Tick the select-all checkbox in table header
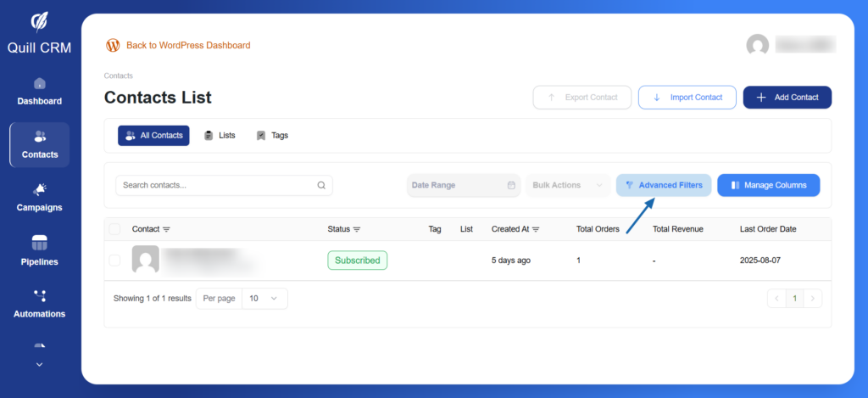 tap(114, 229)
